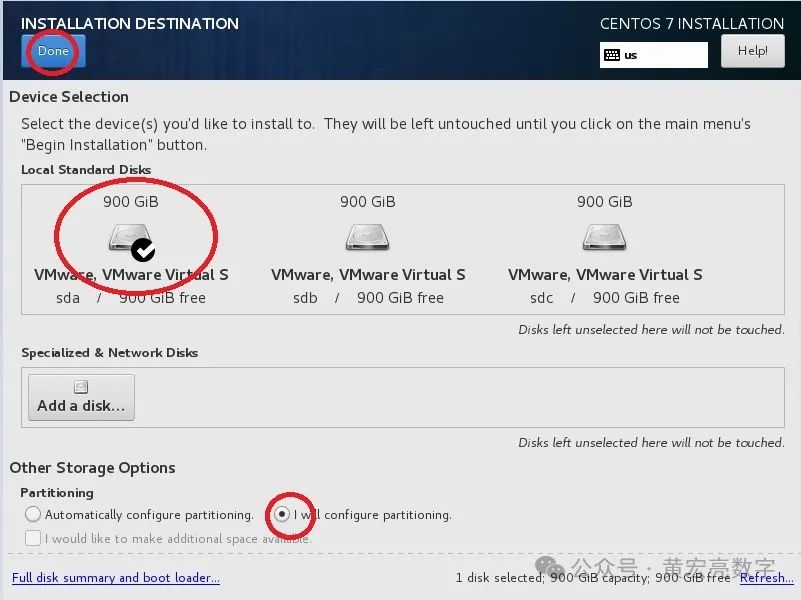Open the Help! button
801x600 pixels.
coord(752,51)
